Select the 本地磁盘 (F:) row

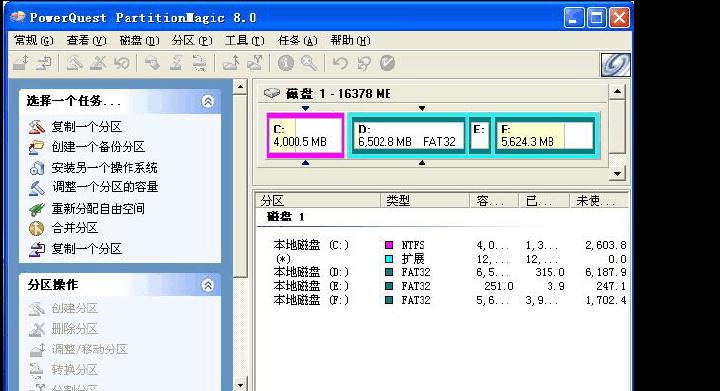coord(442,300)
